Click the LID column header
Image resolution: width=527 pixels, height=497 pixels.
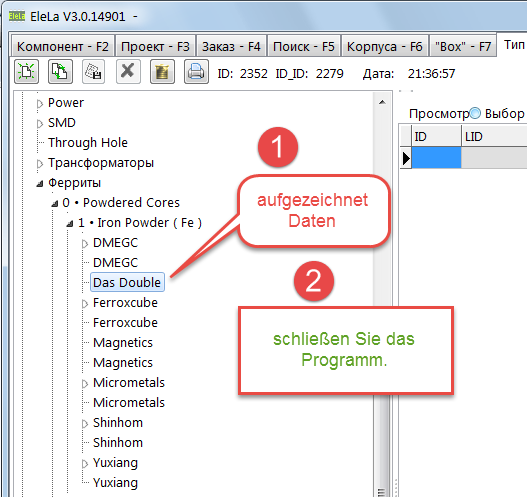494,136
